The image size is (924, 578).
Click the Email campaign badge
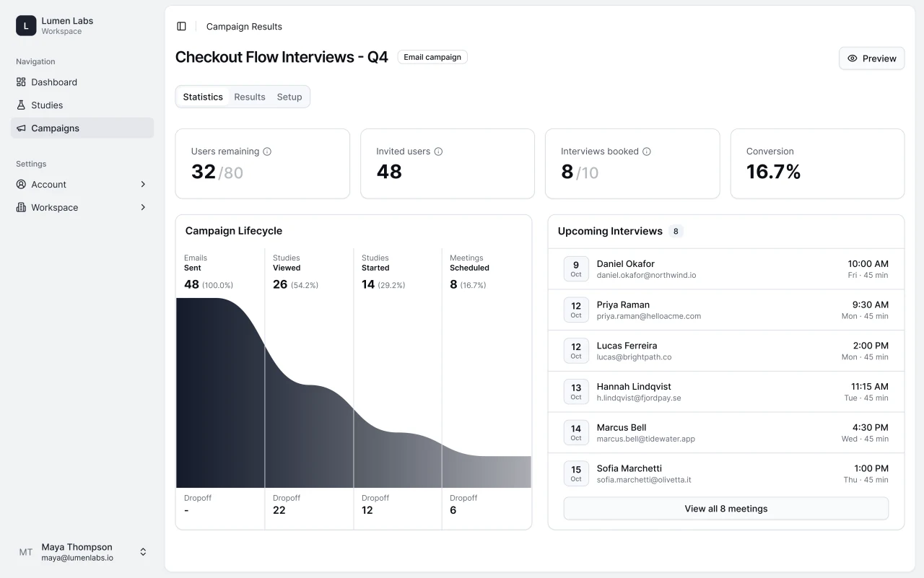point(432,57)
